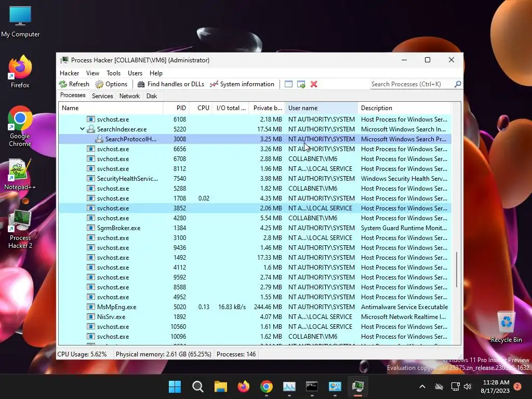Click PID 3852 cell

pyautogui.click(x=179, y=208)
